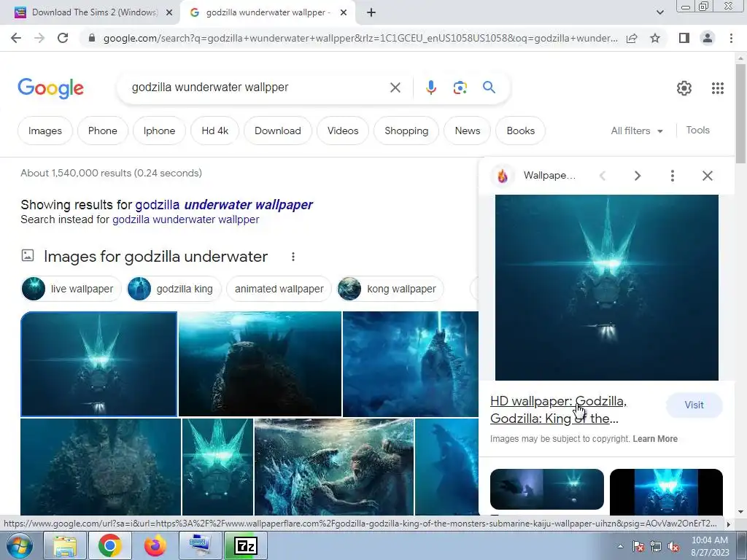Click the Visit button
Image resolution: width=747 pixels, height=560 pixels.
(694, 405)
